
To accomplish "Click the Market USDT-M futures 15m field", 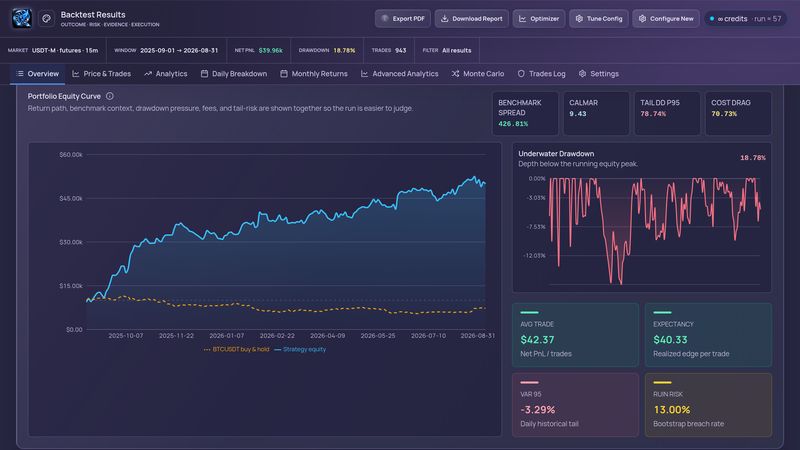I will coord(53,51).
